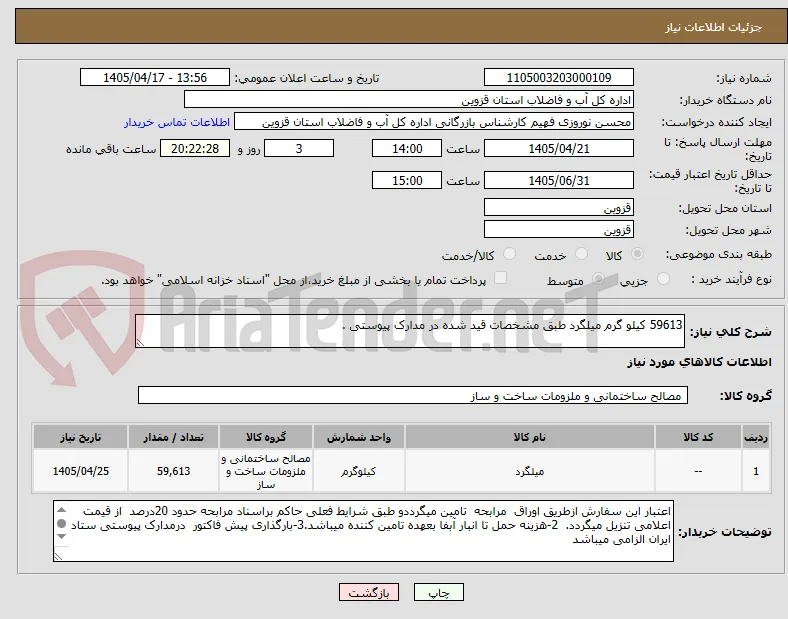Image resolution: width=788 pixels, height=619 pixels.
Task: Click the واحد شمارش column header
Action: [x=359, y=437]
